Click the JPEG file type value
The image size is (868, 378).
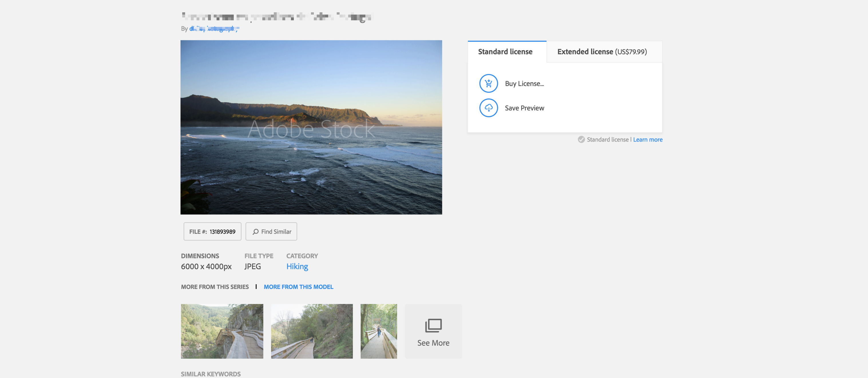coord(252,266)
